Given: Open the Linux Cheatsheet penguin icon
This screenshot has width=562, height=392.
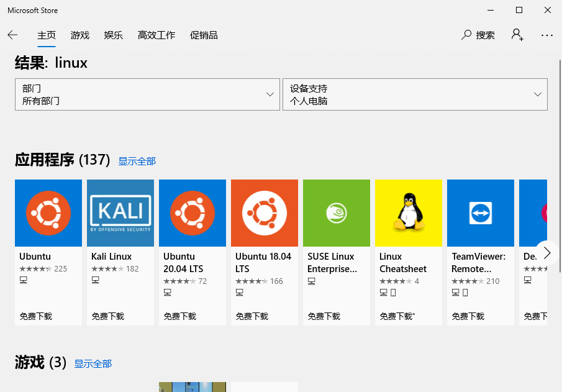Looking at the screenshot, I should click(x=409, y=213).
